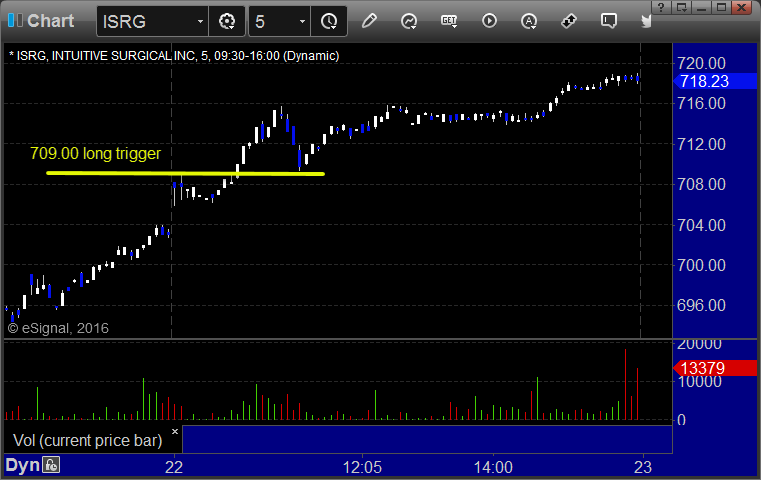Click the 14:00 time axis label
Image resolution: width=761 pixels, height=480 pixels.
pyautogui.click(x=493, y=467)
